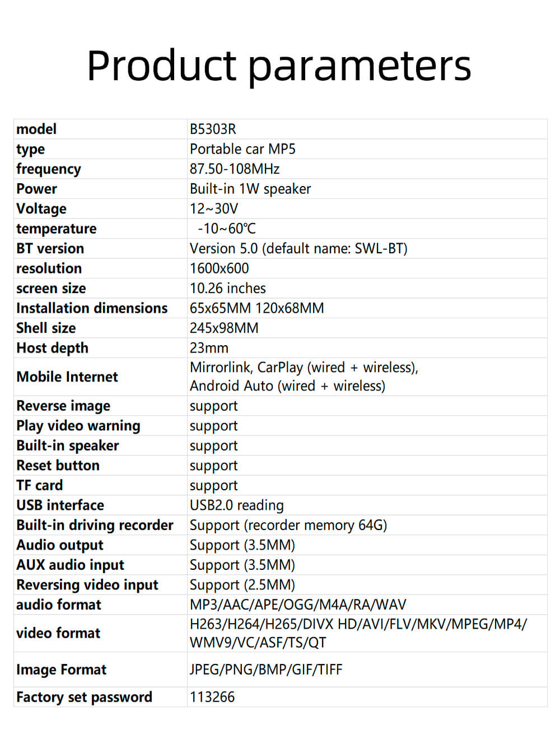560x748 pixels.
Task: Select the 10.26 inches screen size
Action: click(x=228, y=288)
